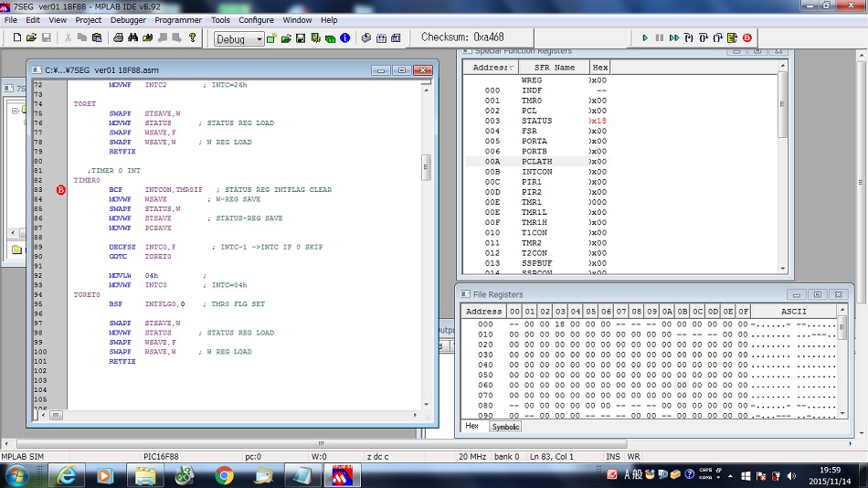This screenshot has height=488, width=868.
Task: Click the yellow Open file folder icon
Action: [32, 37]
